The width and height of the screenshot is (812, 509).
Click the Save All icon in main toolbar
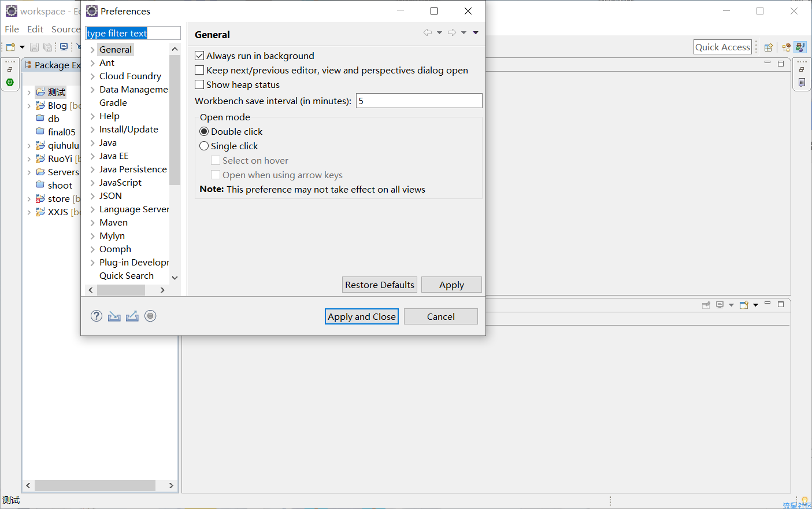click(47, 47)
